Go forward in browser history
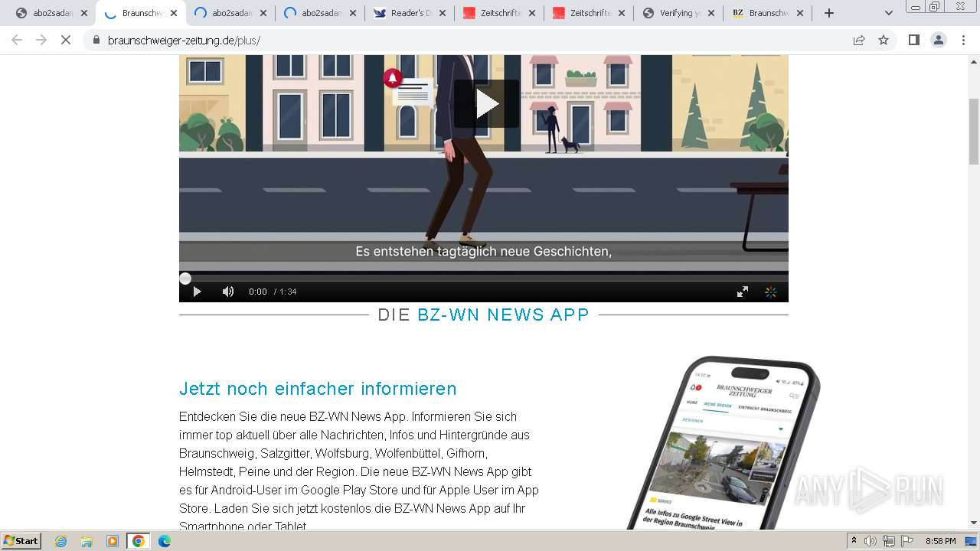This screenshot has height=551, width=980. 41,40
